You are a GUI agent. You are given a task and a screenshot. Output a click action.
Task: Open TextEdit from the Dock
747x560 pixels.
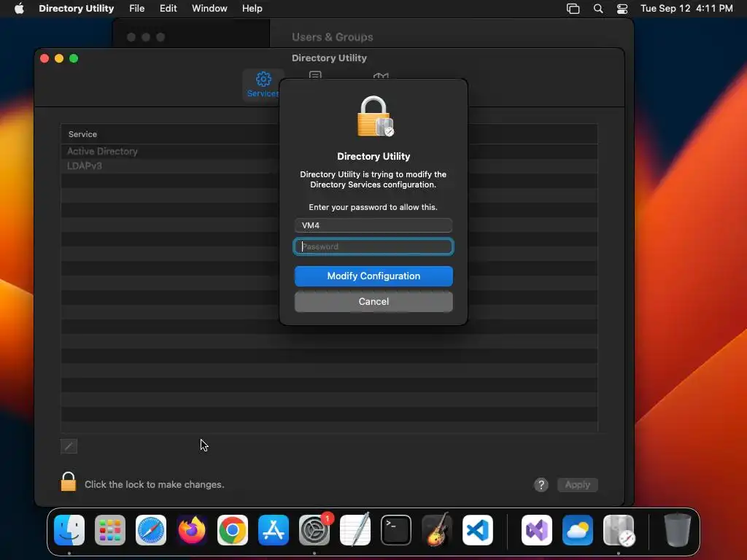pos(355,530)
